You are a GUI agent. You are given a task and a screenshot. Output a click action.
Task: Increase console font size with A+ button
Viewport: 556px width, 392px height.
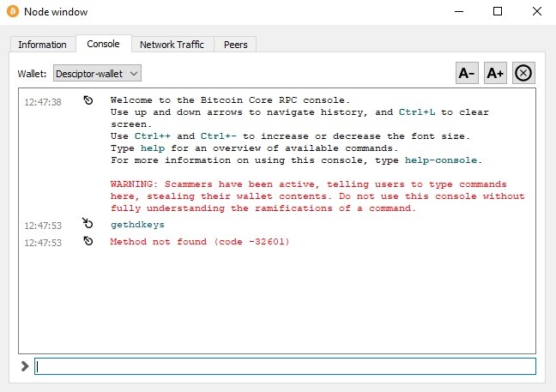495,73
